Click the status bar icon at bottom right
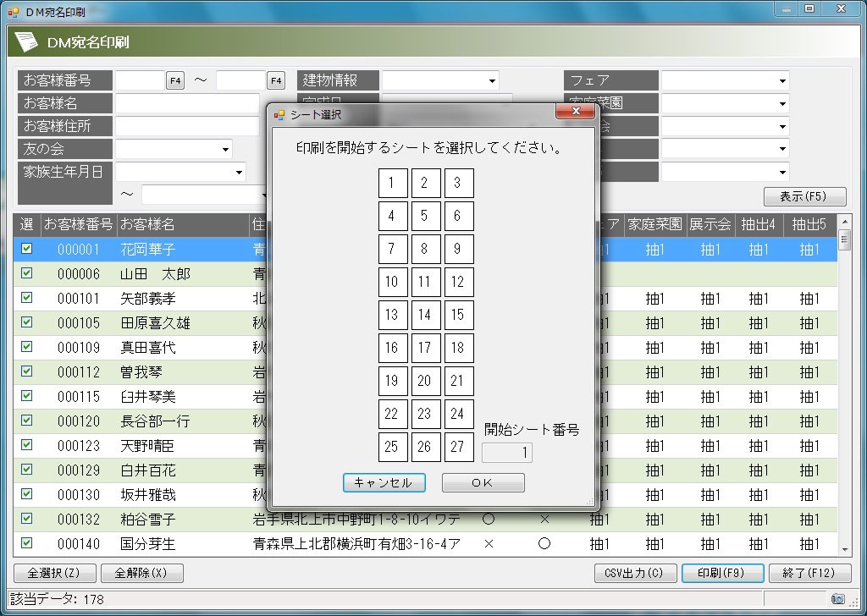Screen dimensions: 867x616 (x=837, y=599)
